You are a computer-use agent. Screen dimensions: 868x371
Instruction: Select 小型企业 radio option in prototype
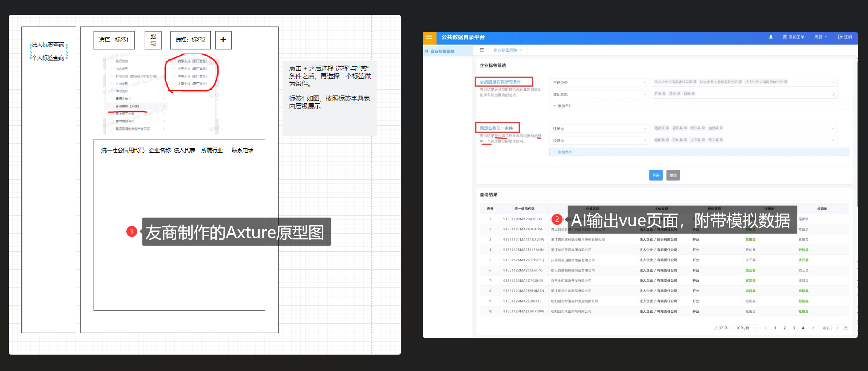pyautogui.click(x=174, y=69)
